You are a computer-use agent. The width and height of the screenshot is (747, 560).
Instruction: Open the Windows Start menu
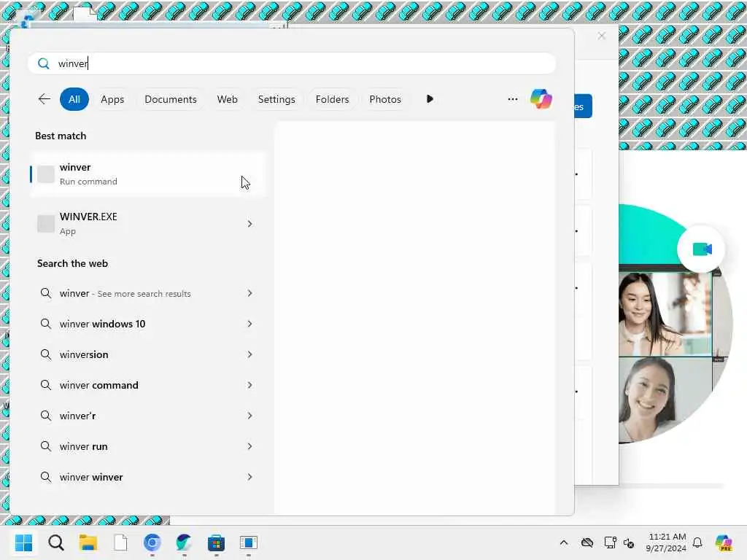[x=23, y=542]
